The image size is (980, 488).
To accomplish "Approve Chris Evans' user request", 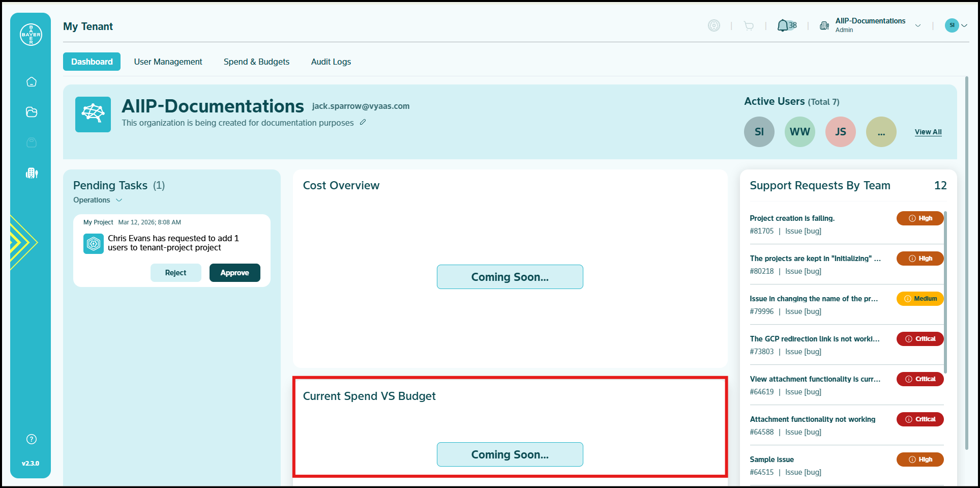I will coord(235,273).
